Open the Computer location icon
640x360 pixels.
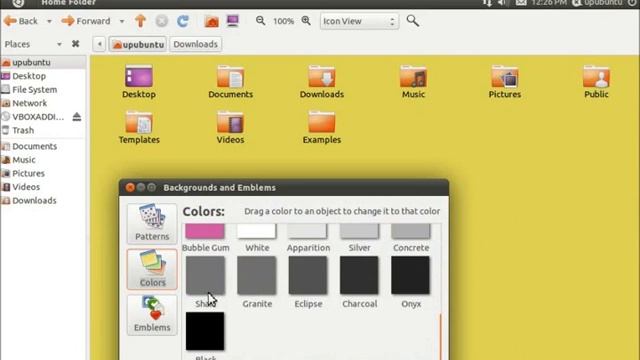tap(233, 21)
